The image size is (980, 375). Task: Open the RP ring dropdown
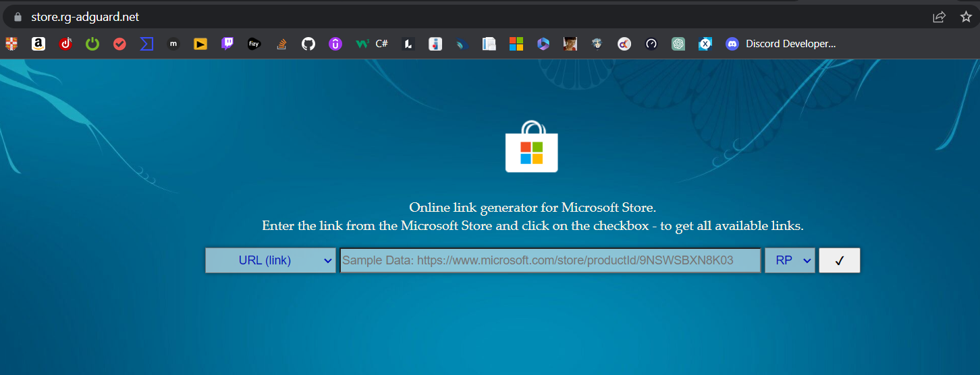tap(790, 260)
